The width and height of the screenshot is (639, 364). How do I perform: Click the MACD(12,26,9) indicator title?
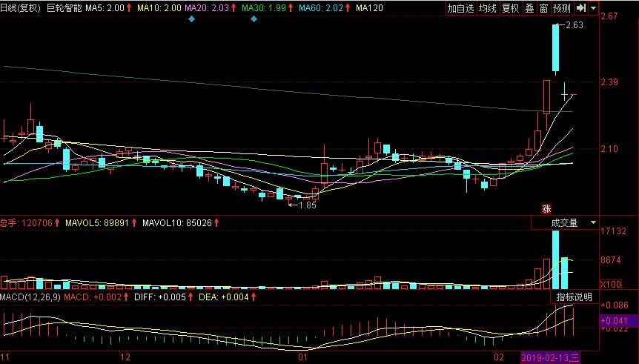[x=30, y=297]
